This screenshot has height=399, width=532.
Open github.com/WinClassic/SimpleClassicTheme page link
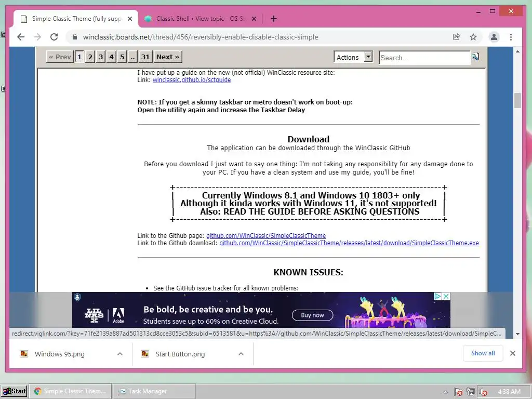pos(266,235)
